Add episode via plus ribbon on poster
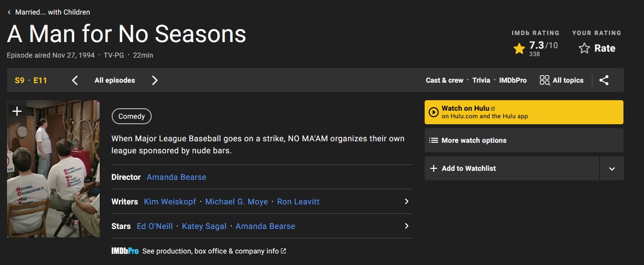The height and width of the screenshot is (265, 644). (x=17, y=111)
